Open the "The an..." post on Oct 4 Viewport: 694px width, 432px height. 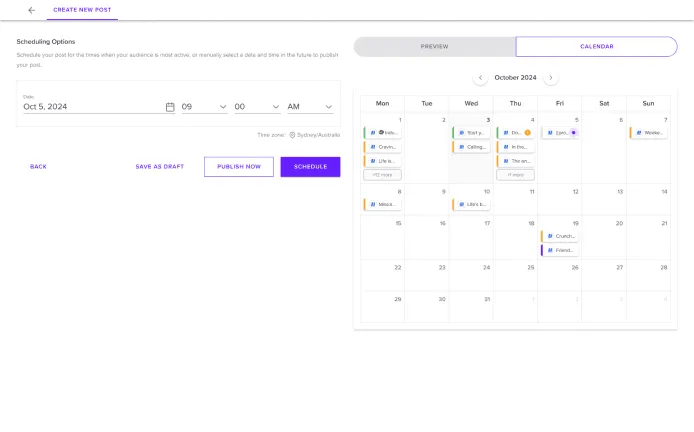515,161
